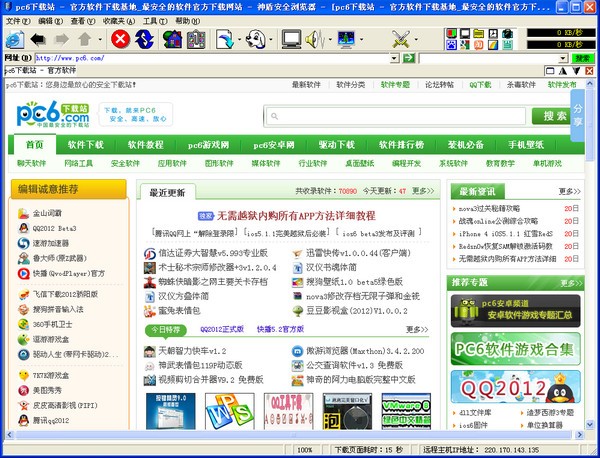Image resolution: width=600 pixels, height=458 pixels.
Task: Click the address bar URL field
Action: click(212, 58)
